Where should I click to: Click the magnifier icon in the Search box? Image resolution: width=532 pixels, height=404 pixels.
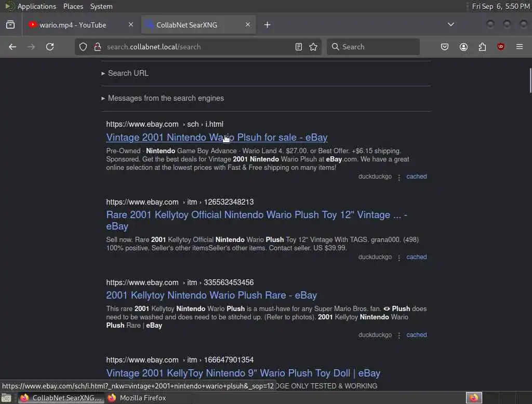point(335,47)
